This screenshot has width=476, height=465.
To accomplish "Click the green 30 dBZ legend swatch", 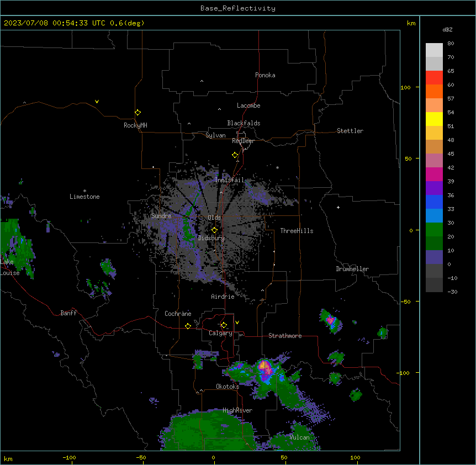I will [x=434, y=230].
